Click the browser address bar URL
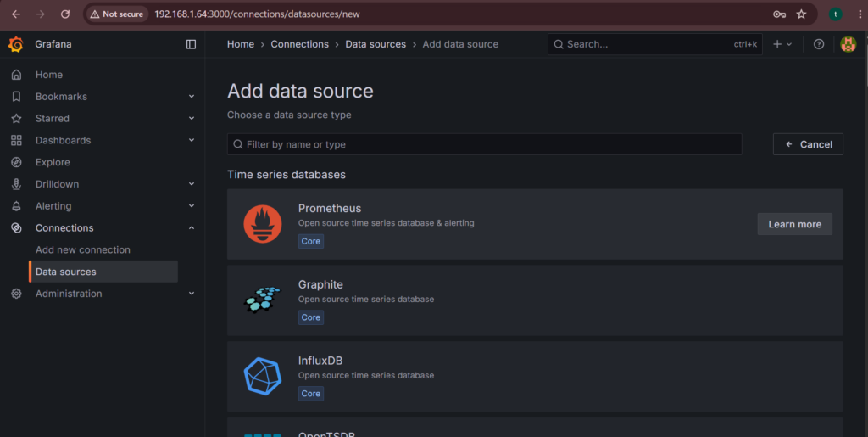The width and height of the screenshot is (868, 437). [x=257, y=14]
